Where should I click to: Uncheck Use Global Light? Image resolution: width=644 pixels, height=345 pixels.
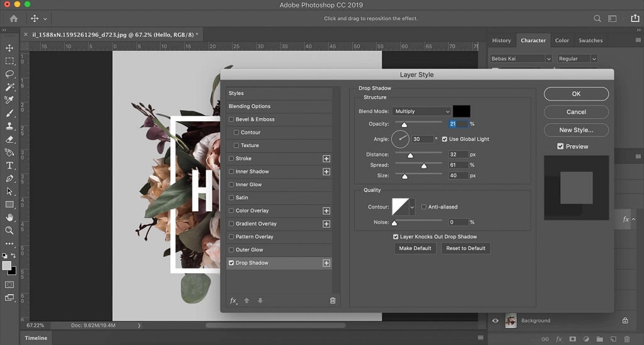pos(445,139)
